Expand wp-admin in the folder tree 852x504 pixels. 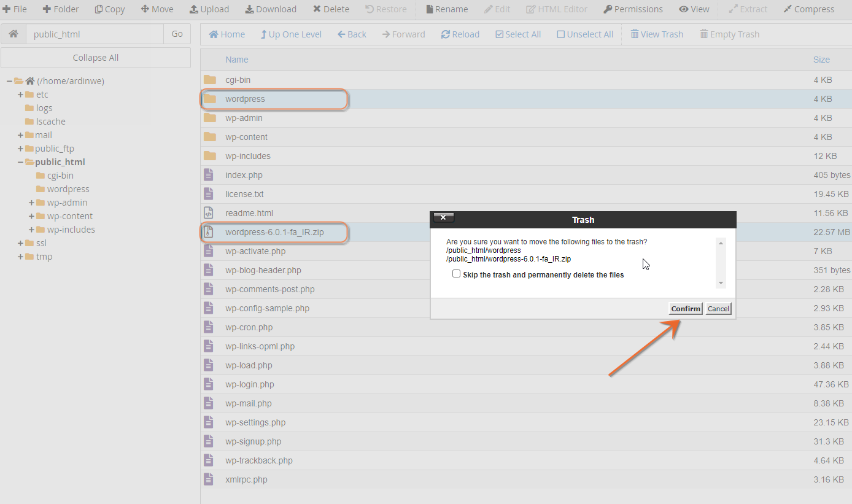click(31, 203)
